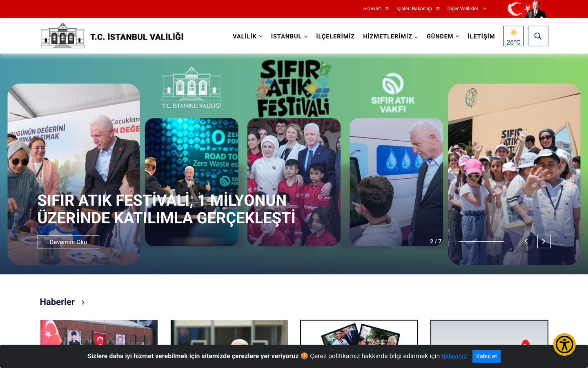Go to the previous slide arrow
This screenshot has width=588, height=368.
click(526, 241)
